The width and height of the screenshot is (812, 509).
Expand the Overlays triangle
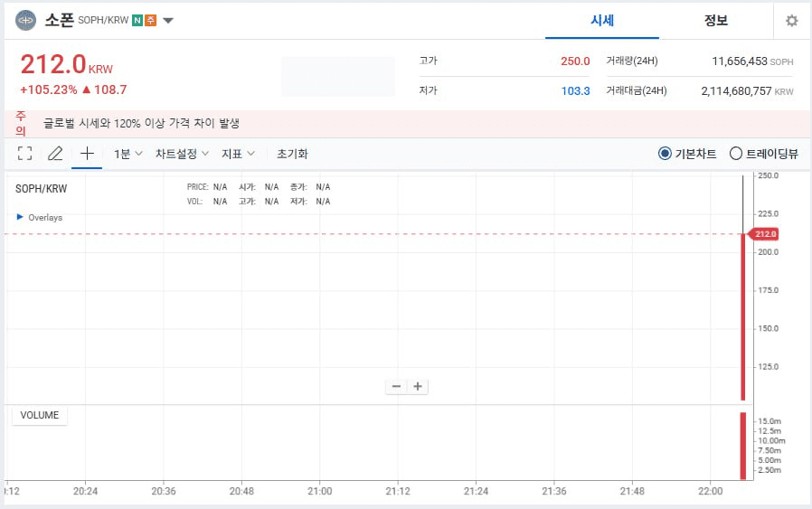click(20, 217)
